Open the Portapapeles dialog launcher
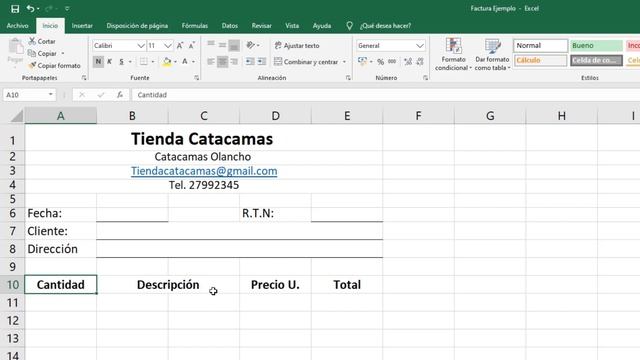This screenshot has height=360, width=640. (84, 78)
